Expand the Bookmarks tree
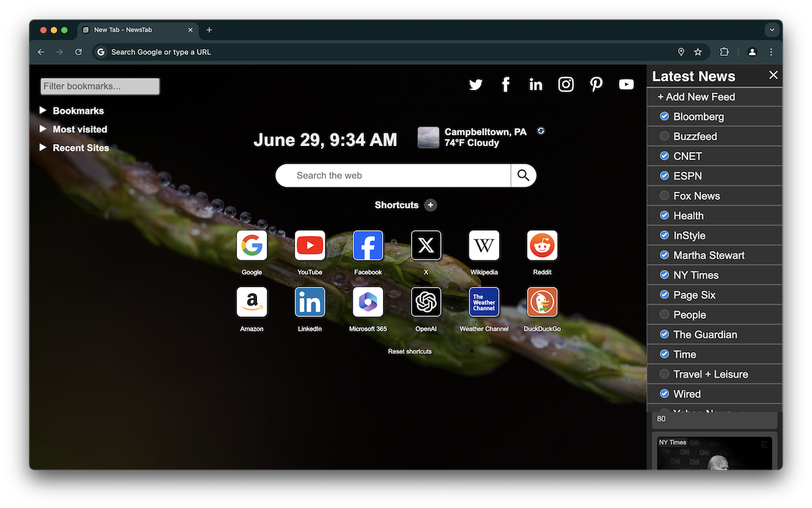 click(x=43, y=110)
